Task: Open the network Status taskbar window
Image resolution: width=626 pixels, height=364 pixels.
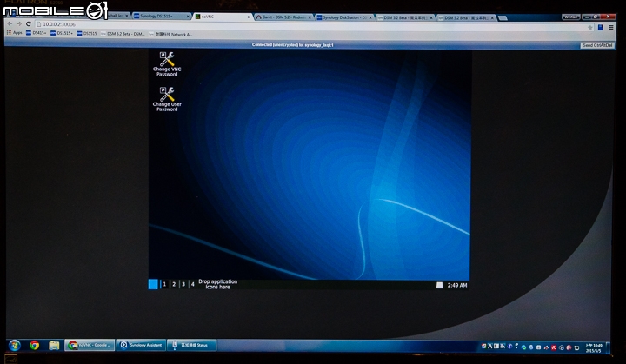Action: [191, 345]
